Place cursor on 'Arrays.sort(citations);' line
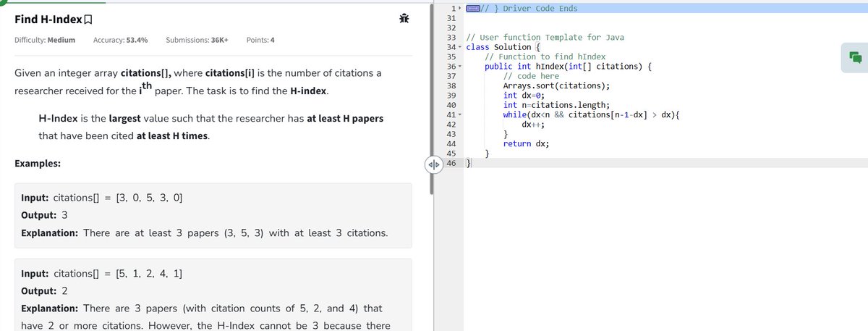Image resolution: width=868 pixels, height=331 pixels. point(556,85)
